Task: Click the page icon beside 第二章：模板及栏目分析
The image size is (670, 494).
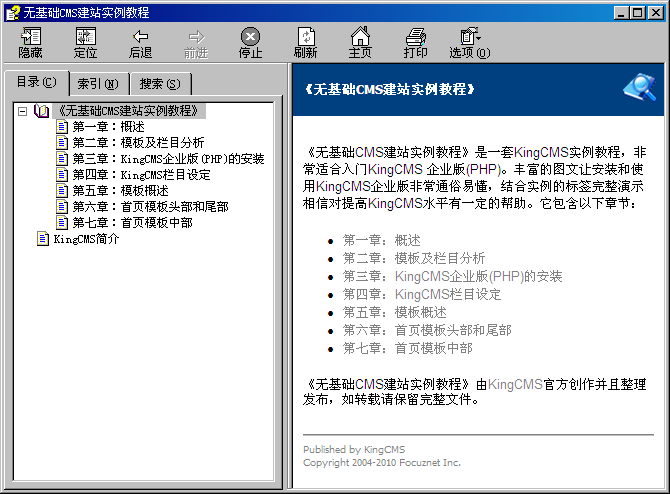Action: [62, 143]
